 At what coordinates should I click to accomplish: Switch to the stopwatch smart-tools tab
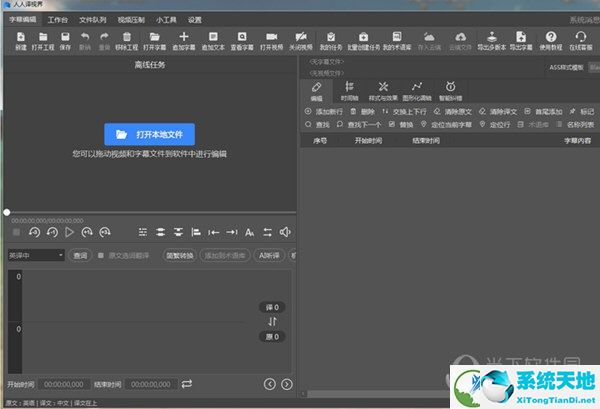[x=450, y=91]
